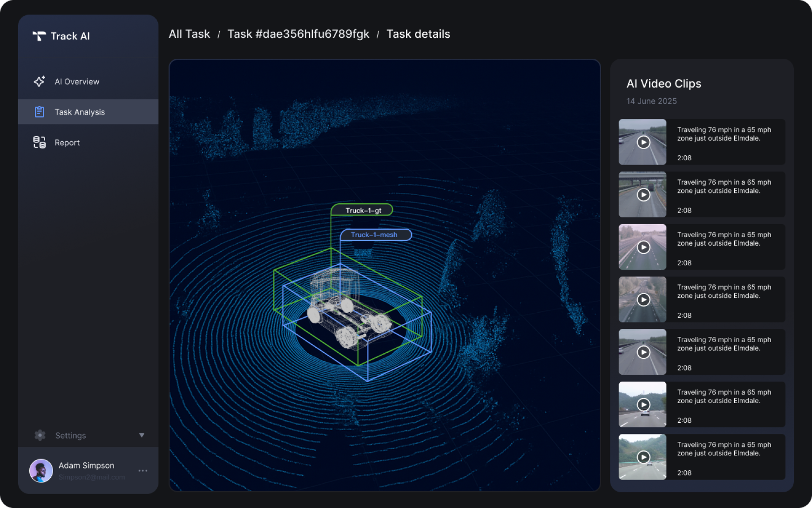The height and width of the screenshot is (508, 812).
Task: Click the Task Analysis clipboard icon
Action: (x=40, y=112)
